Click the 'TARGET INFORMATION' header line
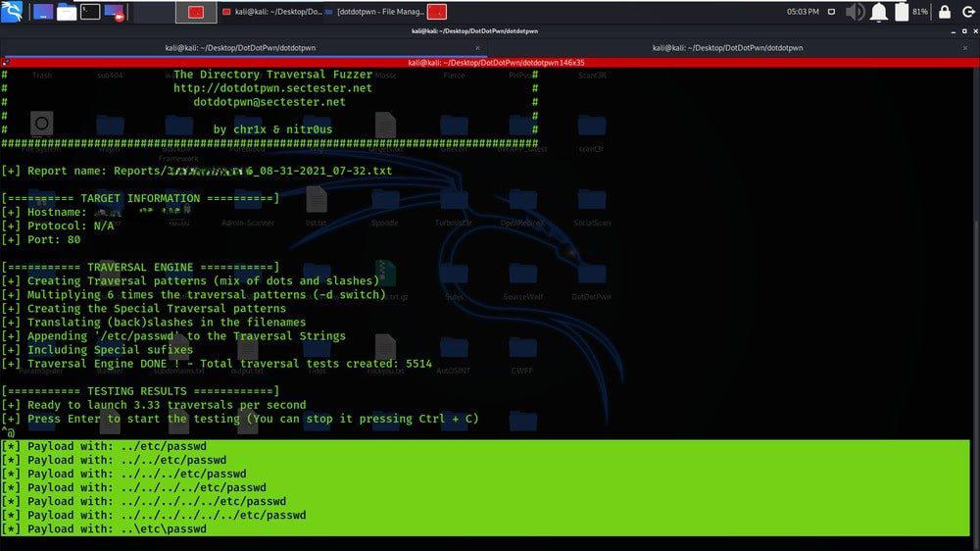The image size is (980, 551). click(140, 198)
